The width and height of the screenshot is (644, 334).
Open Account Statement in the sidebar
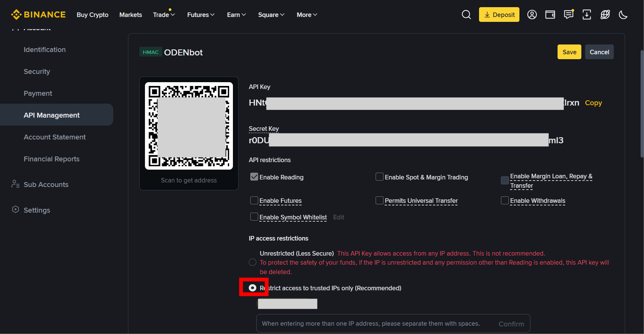(x=55, y=137)
